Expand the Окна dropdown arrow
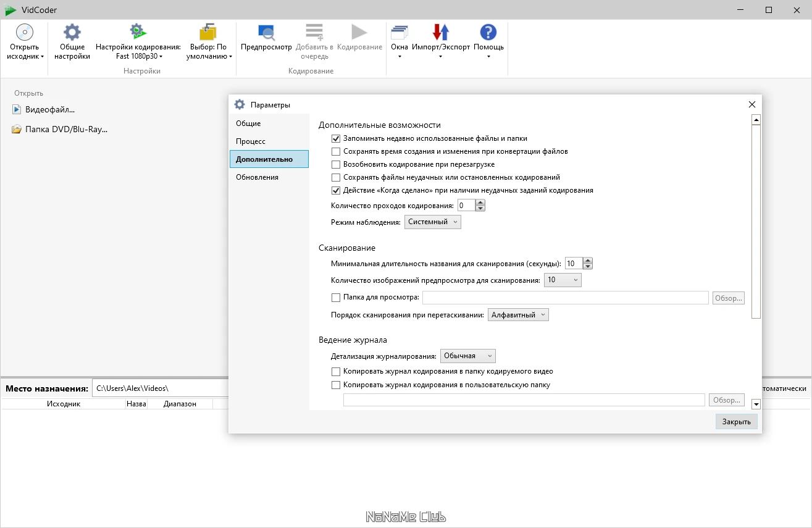This screenshot has height=528, width=812. click(x=400, y=57)
